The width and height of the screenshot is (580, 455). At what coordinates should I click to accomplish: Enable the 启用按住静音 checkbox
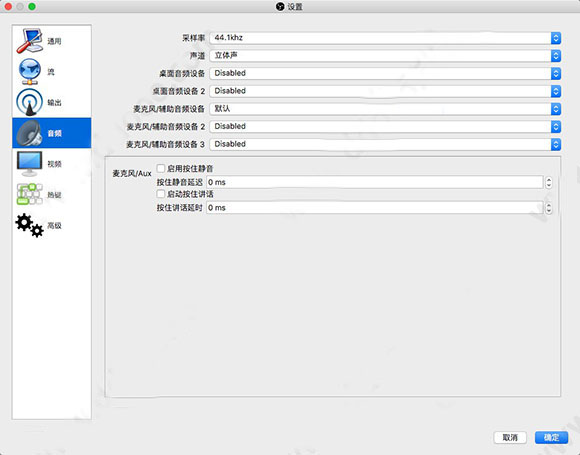point(161,169)
